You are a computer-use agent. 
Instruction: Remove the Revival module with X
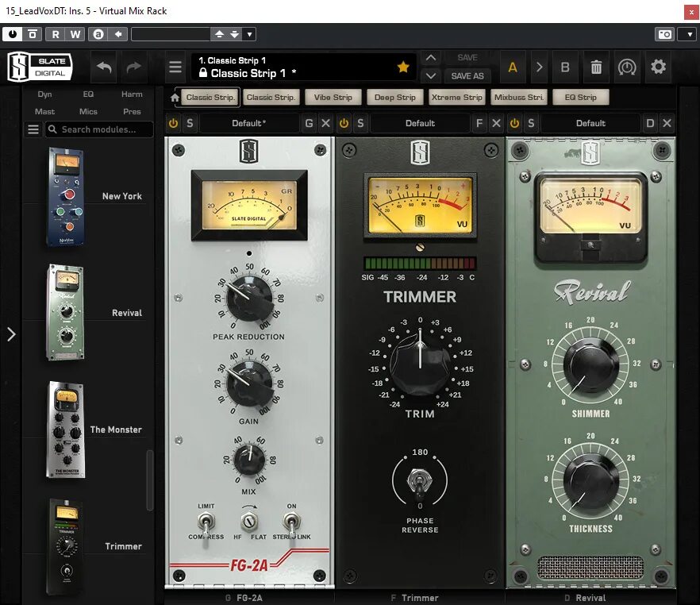(x=667, y=123)
